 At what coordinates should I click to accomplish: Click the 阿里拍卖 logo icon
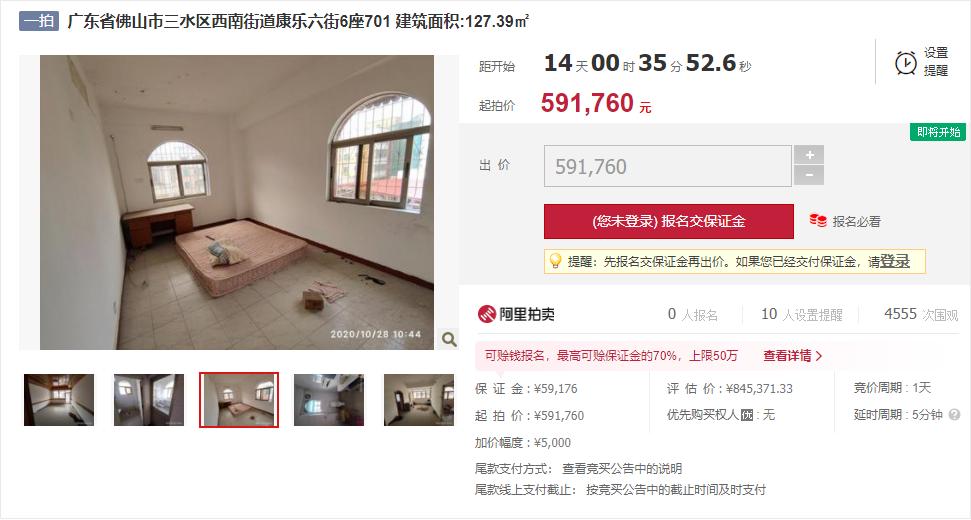click(x=487, y=314)
